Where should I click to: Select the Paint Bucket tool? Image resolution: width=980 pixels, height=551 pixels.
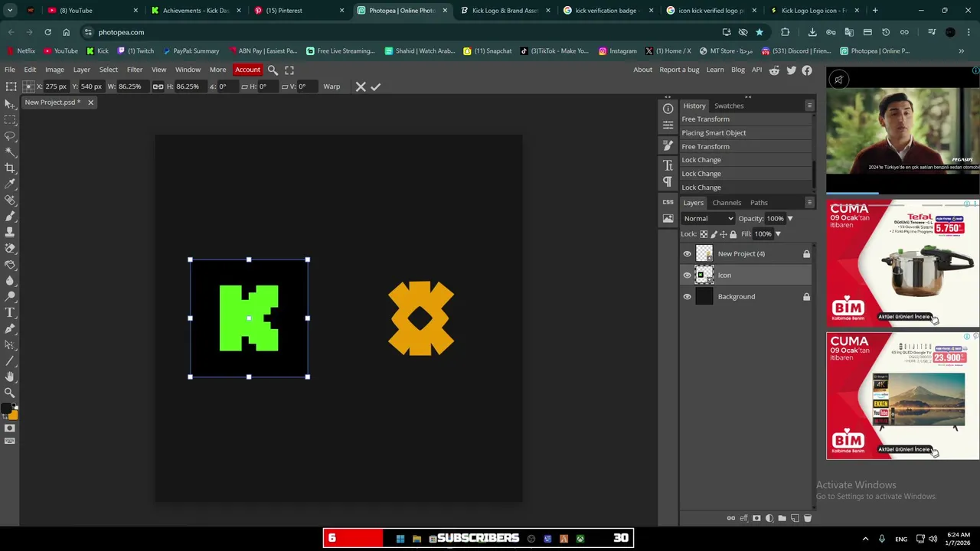(10, 264)
